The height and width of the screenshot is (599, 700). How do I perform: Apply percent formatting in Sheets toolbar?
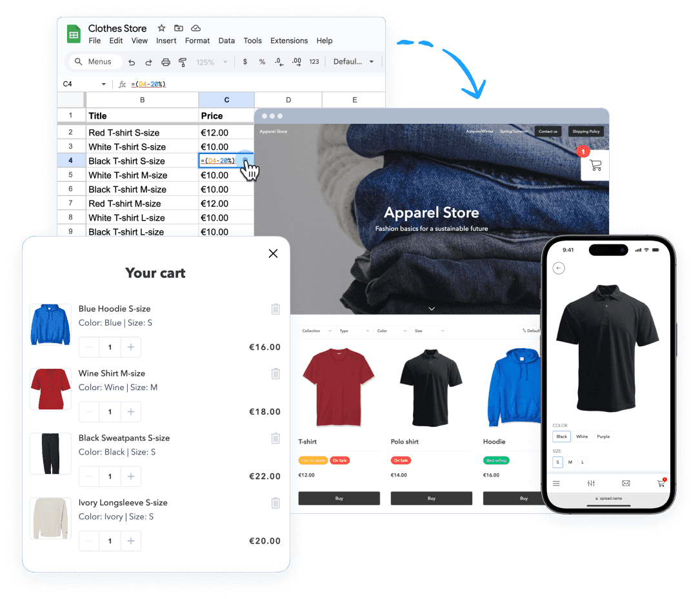tap(261, 61)
